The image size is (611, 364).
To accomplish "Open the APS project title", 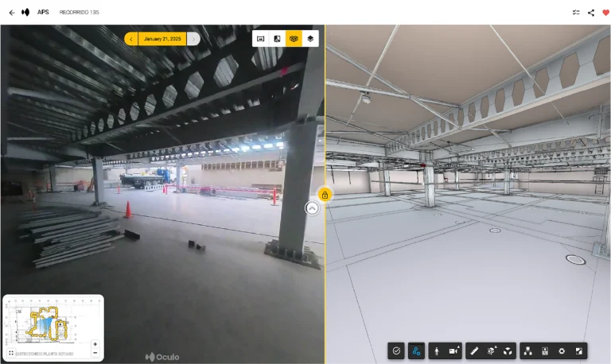I will tap(43, 13).
